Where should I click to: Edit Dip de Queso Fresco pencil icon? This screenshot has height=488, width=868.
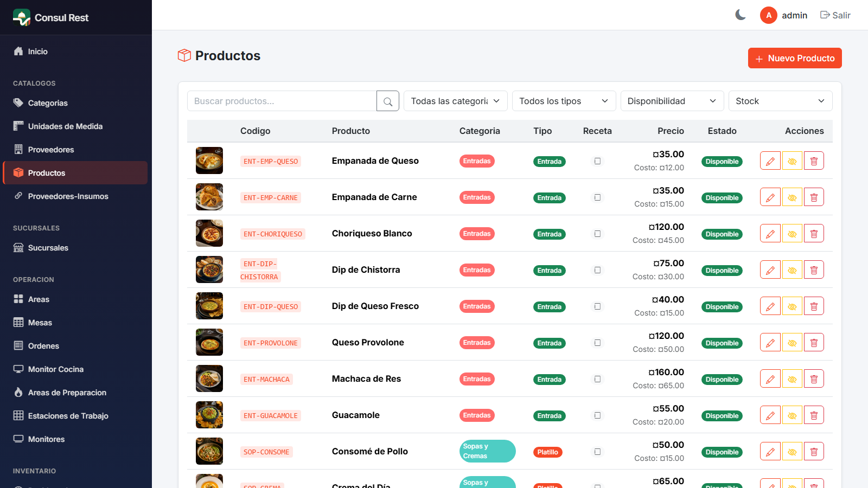pos(770,306)
